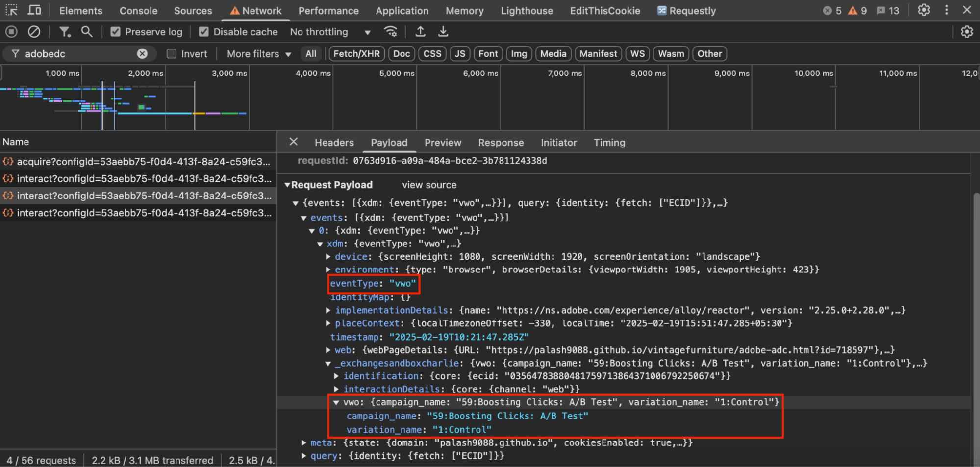Expand the web object node
Image resolution: width=980 pixels, height=467 pixels.
pos(328,350)
